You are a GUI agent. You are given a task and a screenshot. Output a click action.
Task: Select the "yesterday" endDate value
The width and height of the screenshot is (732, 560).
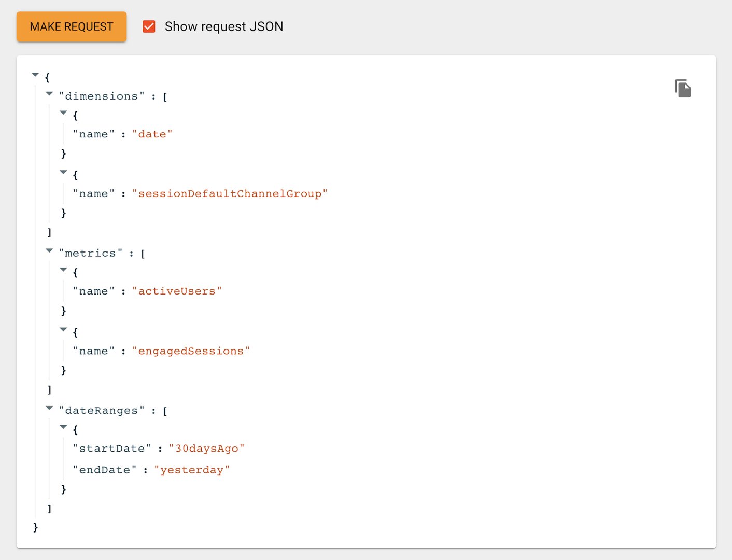pos(193,469)
